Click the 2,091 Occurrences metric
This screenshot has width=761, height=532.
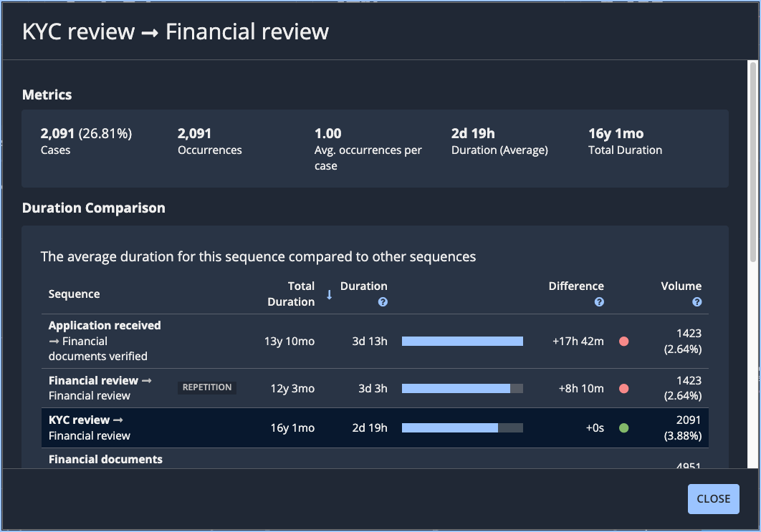coord(210,141)
